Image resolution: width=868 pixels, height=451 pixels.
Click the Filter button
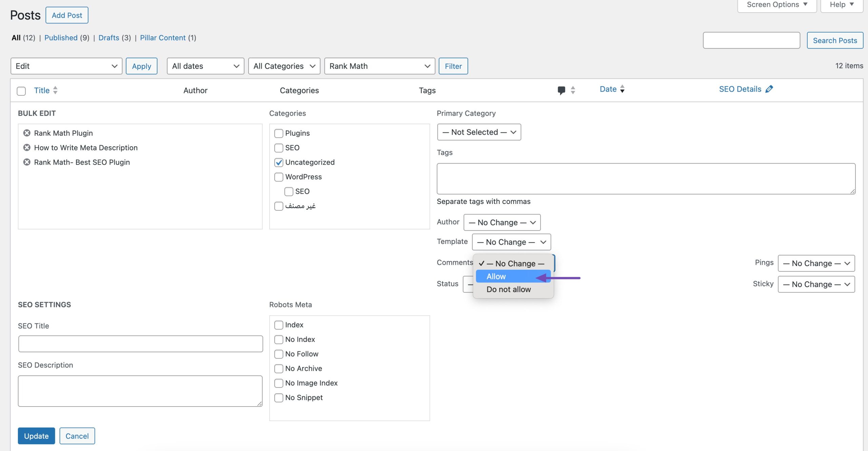tap(453, 66)
